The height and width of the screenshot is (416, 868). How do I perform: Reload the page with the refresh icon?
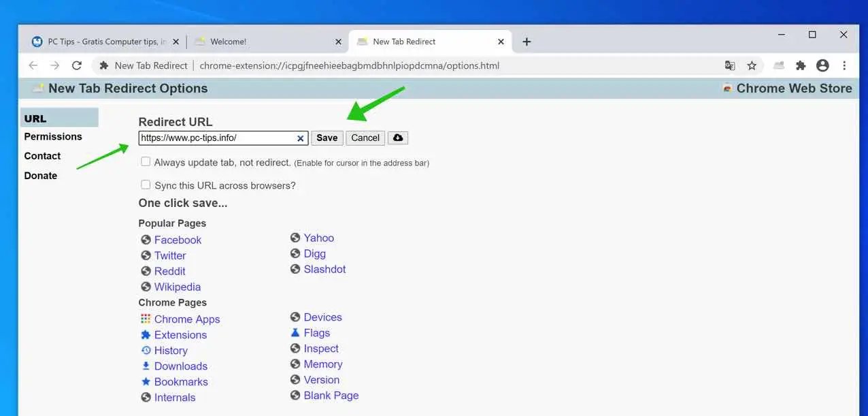[x=77, y=65]
